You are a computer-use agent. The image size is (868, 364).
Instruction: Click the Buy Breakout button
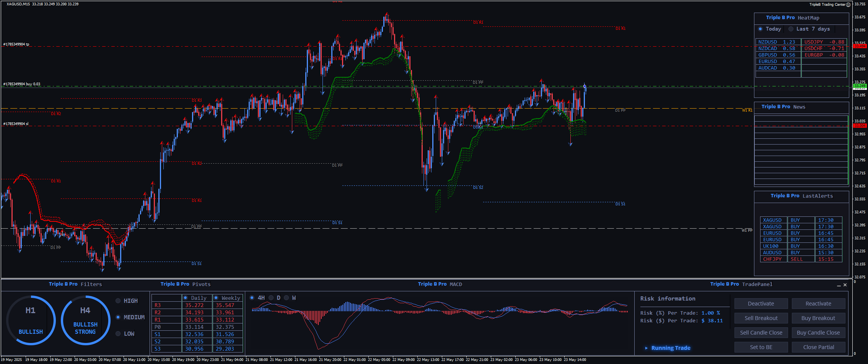pyautogui.click(x=818, y=318)
